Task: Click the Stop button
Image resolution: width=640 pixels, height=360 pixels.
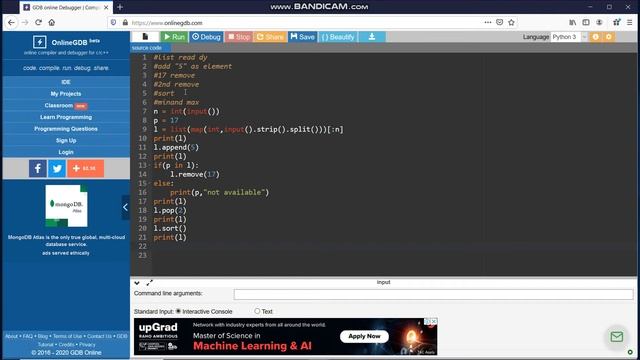Action: [x=238, y=37]
